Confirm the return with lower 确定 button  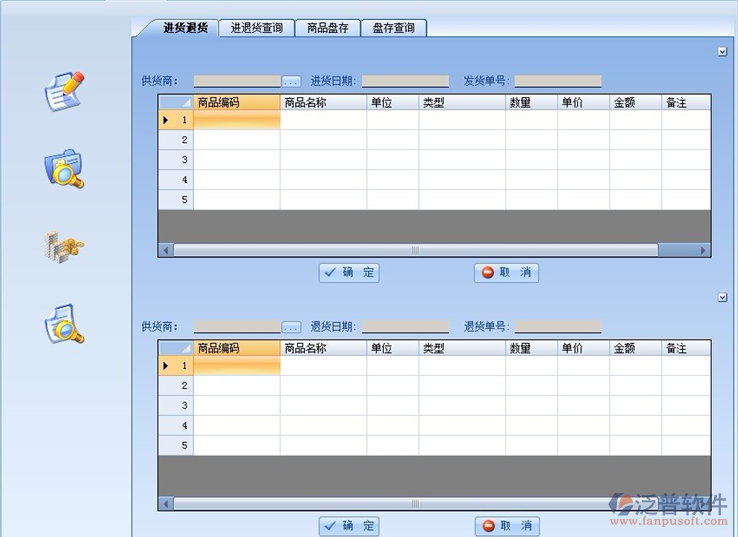click(x=349, y=526)
